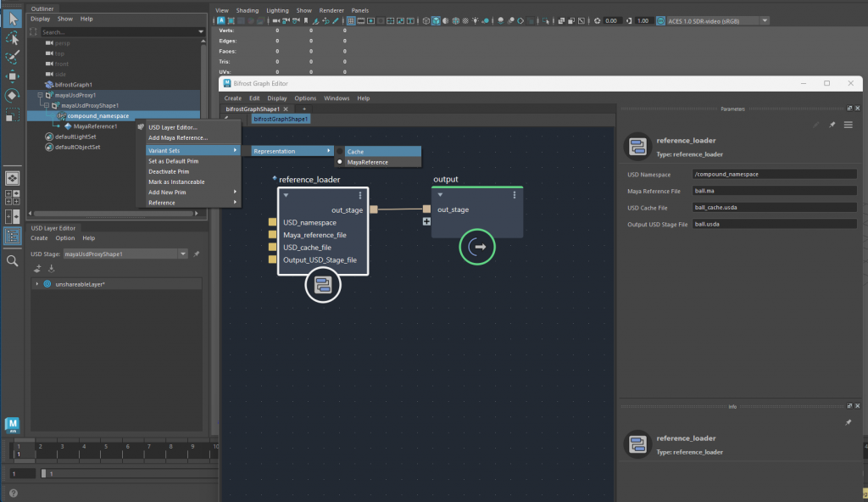Pin the USD Stage selection
The height and width of the screenshot is (502, 868).
[197, 254]
